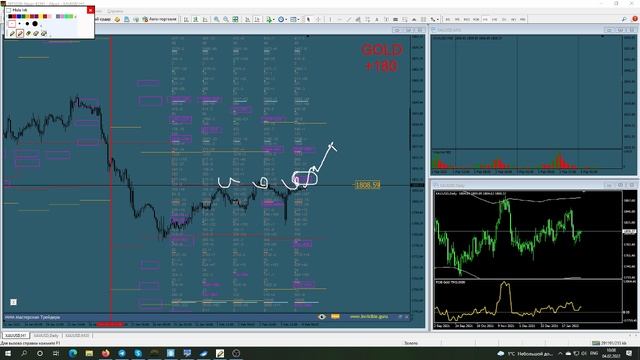Viewport: 640px width, 360px height.
Task: Select the white rectangle shape option
Action: 12,24
